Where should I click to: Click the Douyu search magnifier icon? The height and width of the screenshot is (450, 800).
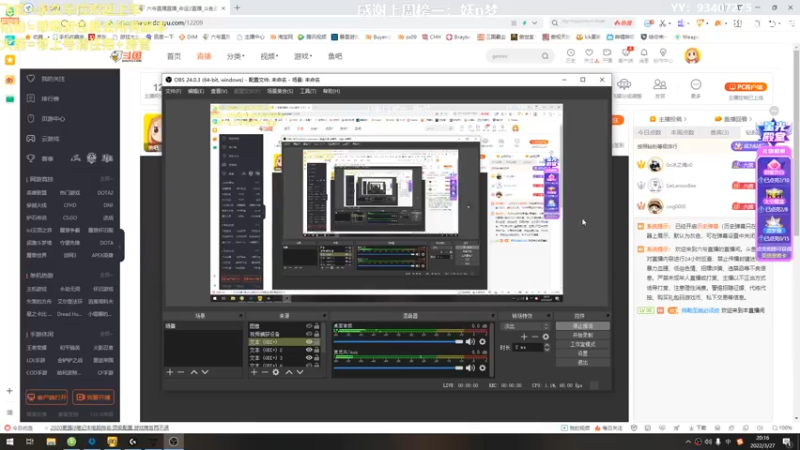pyautogui.click(x=545, y=56)
